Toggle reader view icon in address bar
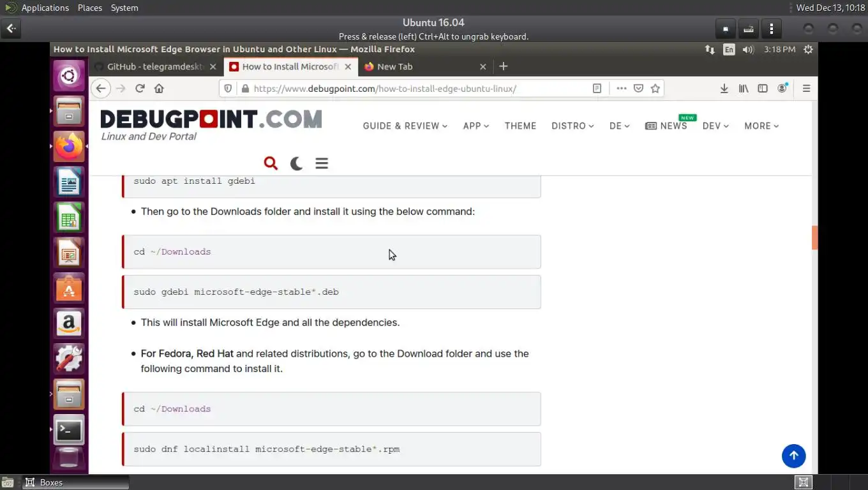 (597, 89)
